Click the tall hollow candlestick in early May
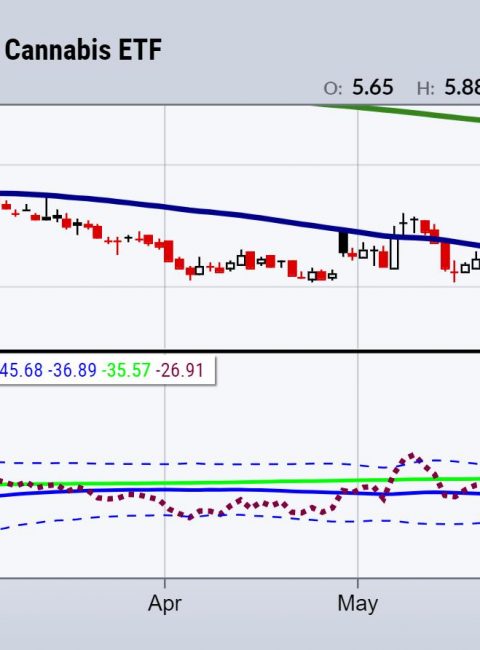 [x=395, y=253]
